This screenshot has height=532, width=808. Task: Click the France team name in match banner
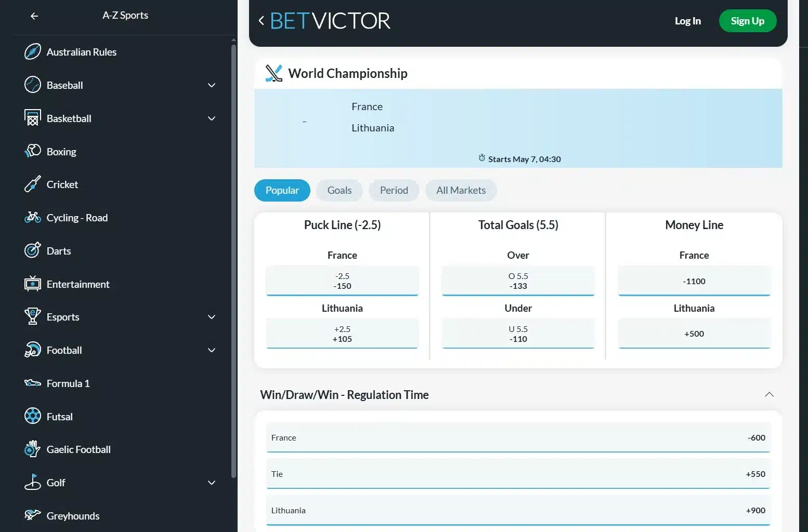click(367, 107)
